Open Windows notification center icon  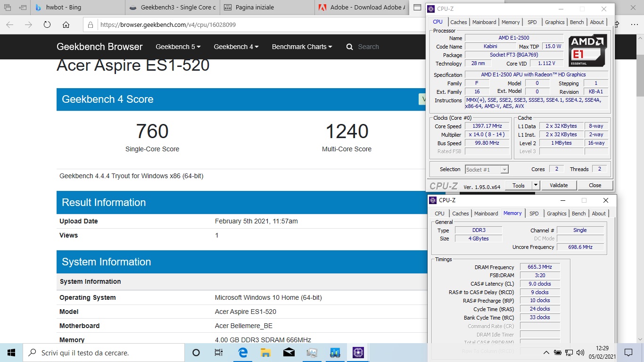(628, 353)
